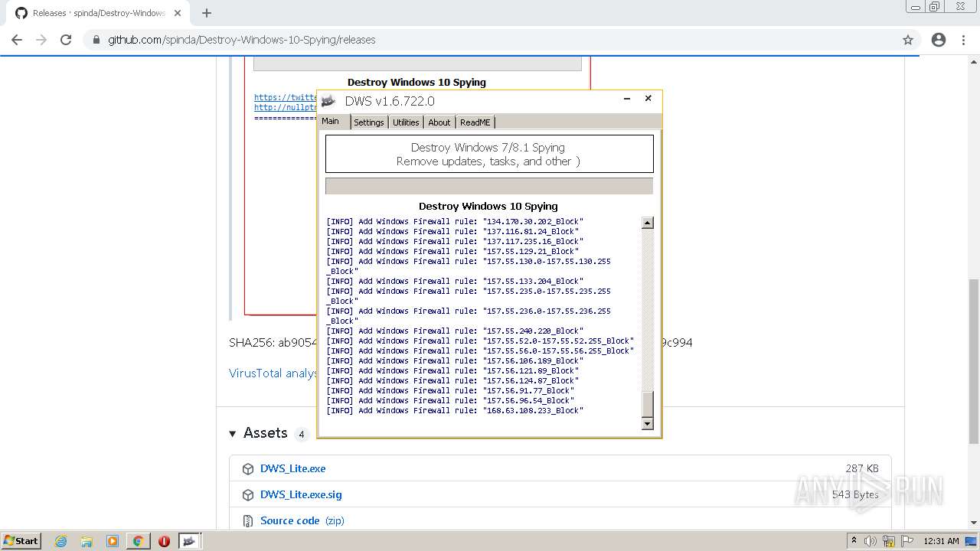Bookmark this page with the star icon
The height and width of the screenshot is (551, 980).
(x=908, y=40)
